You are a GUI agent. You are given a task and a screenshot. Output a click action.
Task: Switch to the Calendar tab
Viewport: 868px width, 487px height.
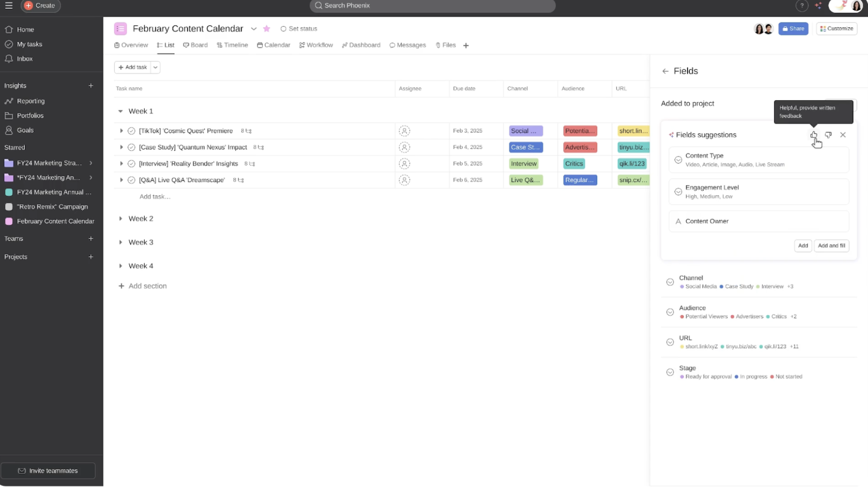point(273,45)
